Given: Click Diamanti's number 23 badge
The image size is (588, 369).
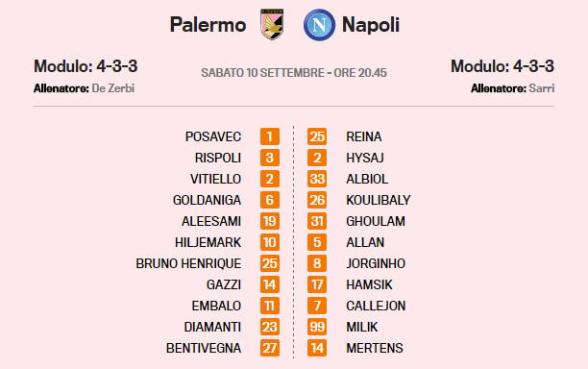Looking at the screenshot, I should 270,327.
